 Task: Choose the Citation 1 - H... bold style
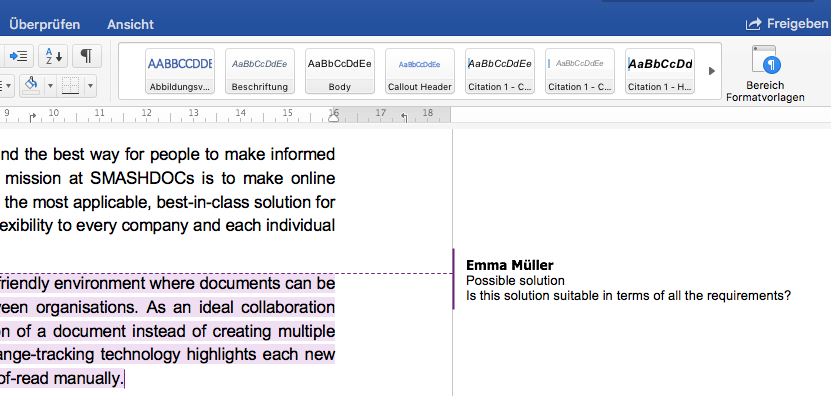pyautogui.click(x=660, y=71)
